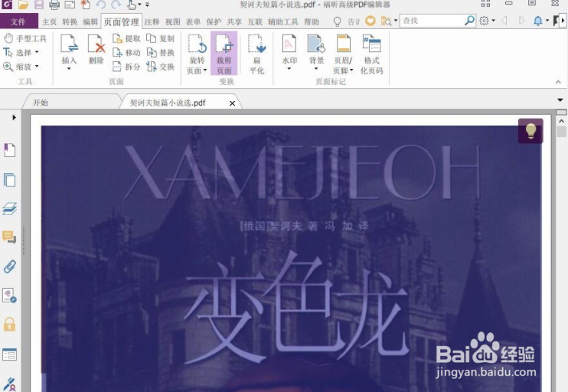Switch to the Edit (编辑) tab
568x392 pixels.
[x=90, y=21]
